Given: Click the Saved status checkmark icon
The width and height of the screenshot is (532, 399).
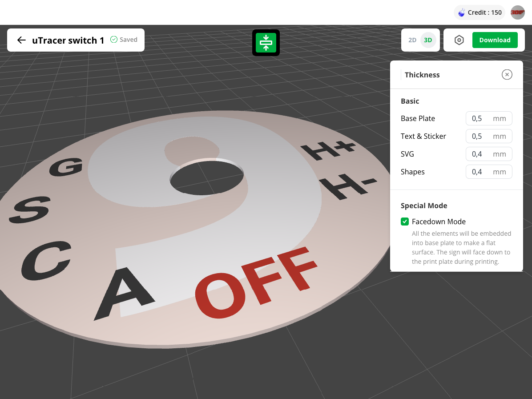Looking at the screenshot, I should coord(114,40).
